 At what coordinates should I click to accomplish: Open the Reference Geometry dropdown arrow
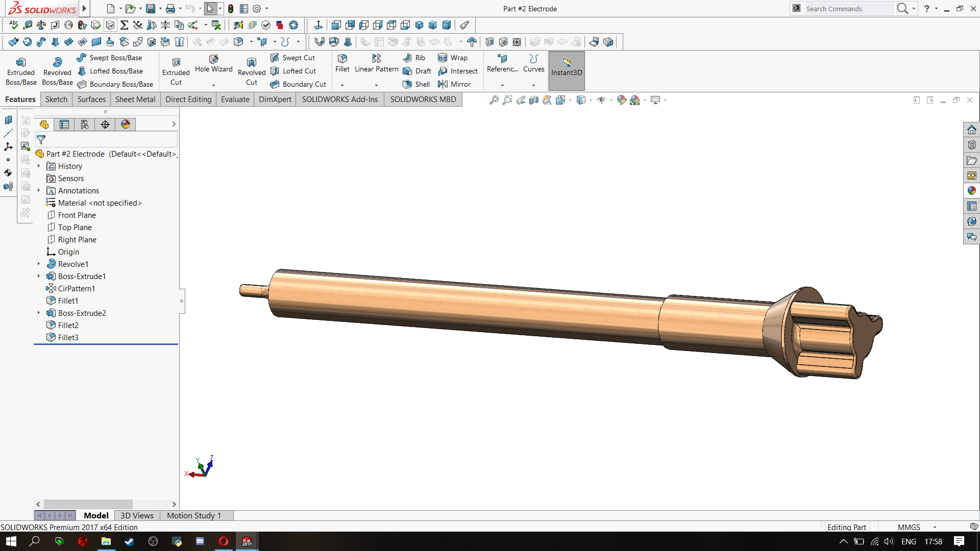(x=502, y=85)
